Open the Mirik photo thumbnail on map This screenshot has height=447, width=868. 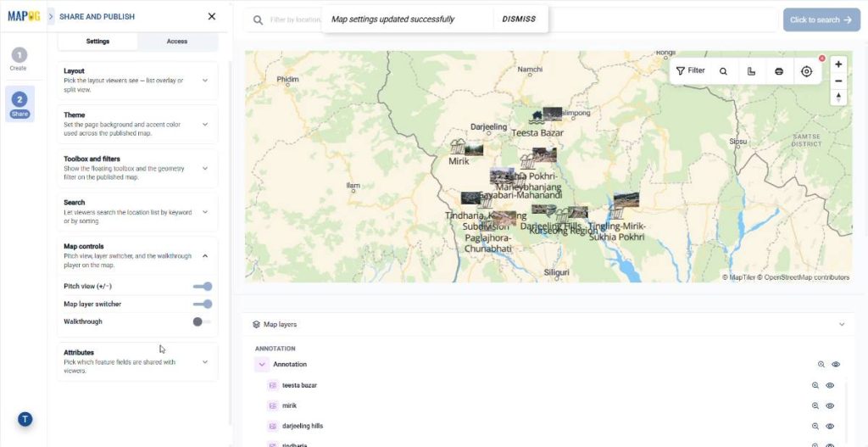coord(474,149)
